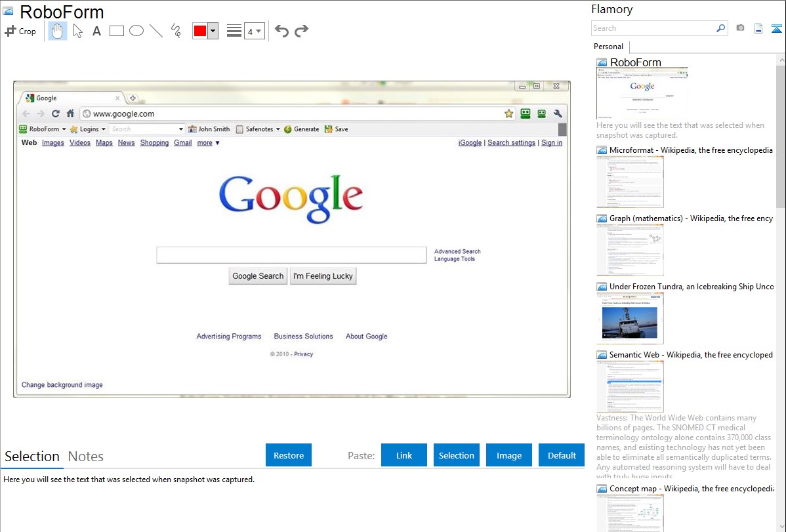This screenshot has height=532, width=786.
Task: Open the Under Frozen Tundra snapshot thumbnail
Action: 630,318
